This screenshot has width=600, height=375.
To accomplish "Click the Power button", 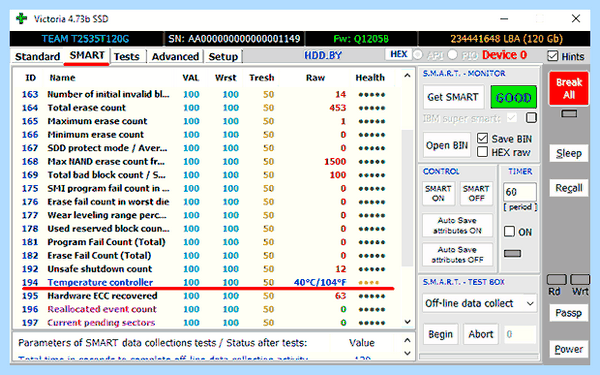I will click(x=569, y=349).
